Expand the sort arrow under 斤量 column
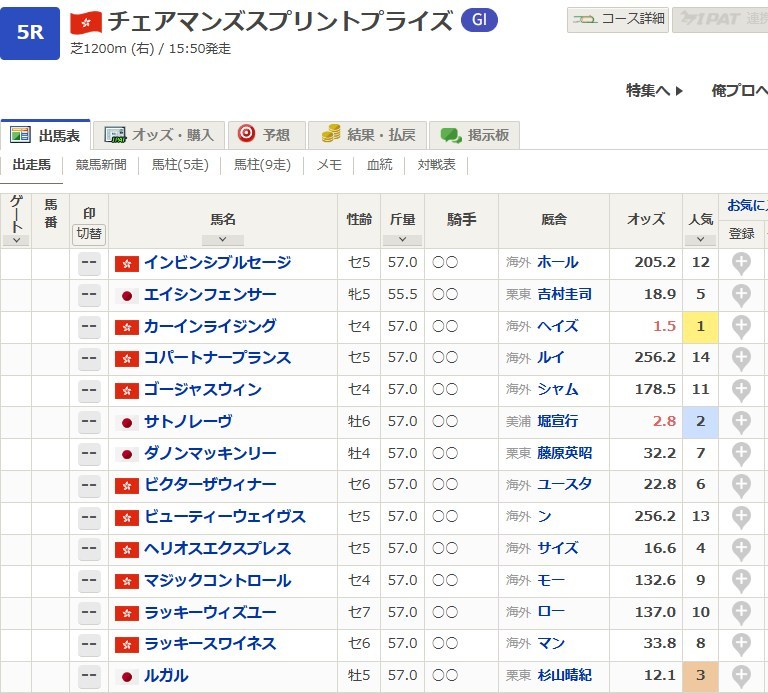The width and height of the screenshot is (768, 693). (402, 240)
